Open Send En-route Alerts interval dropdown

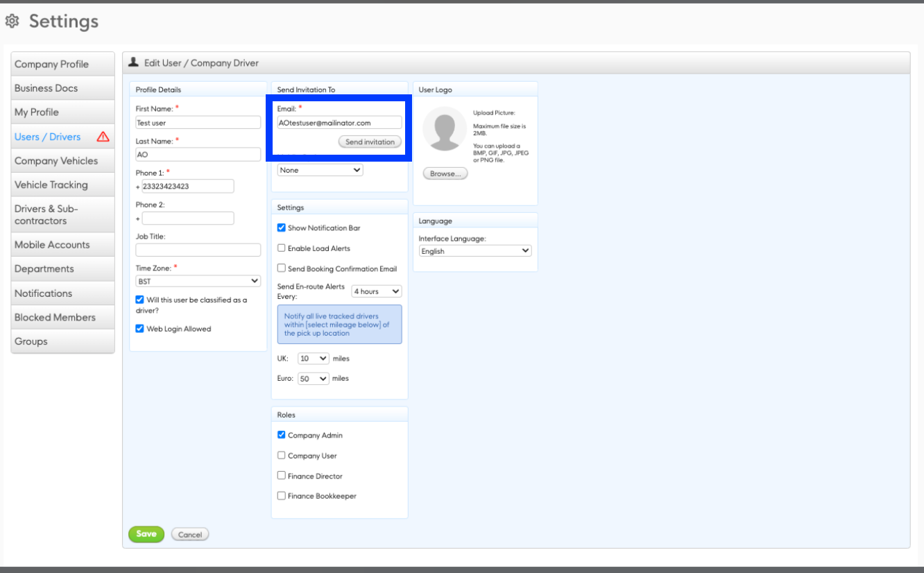pos(376,291)
